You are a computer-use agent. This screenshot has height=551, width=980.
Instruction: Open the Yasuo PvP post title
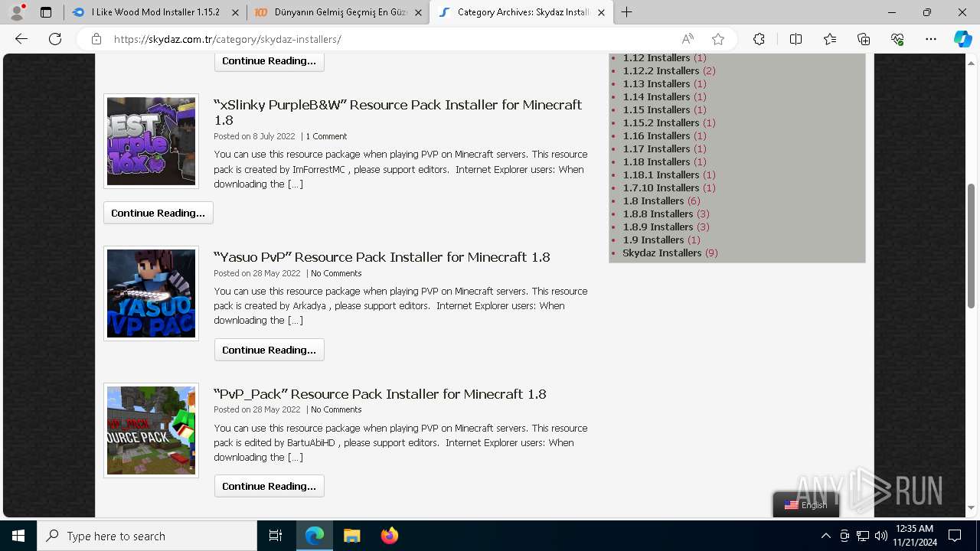[x=382, y=256]
